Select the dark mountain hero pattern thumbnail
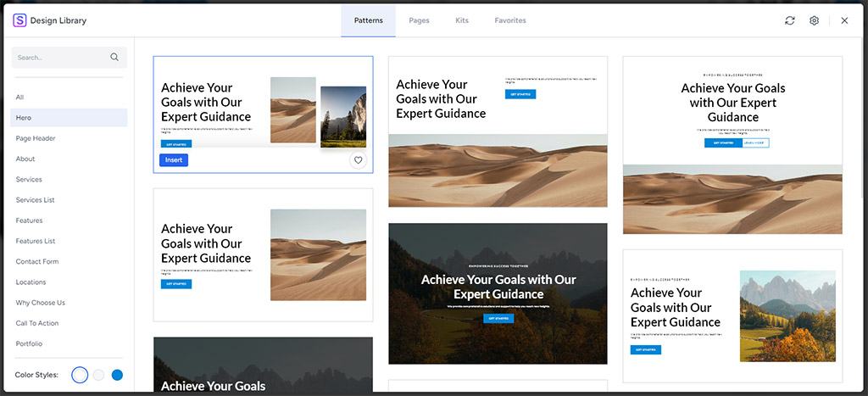Viewport: 868px width, 396px height. coord(498,293)
